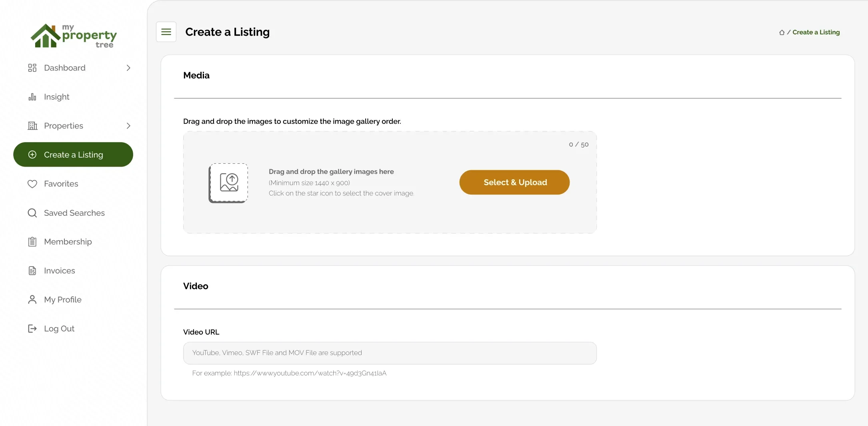This screenshot has height=426, width=868.
Task: Click the Invoices document icon
Action: [x=32, y=271]
